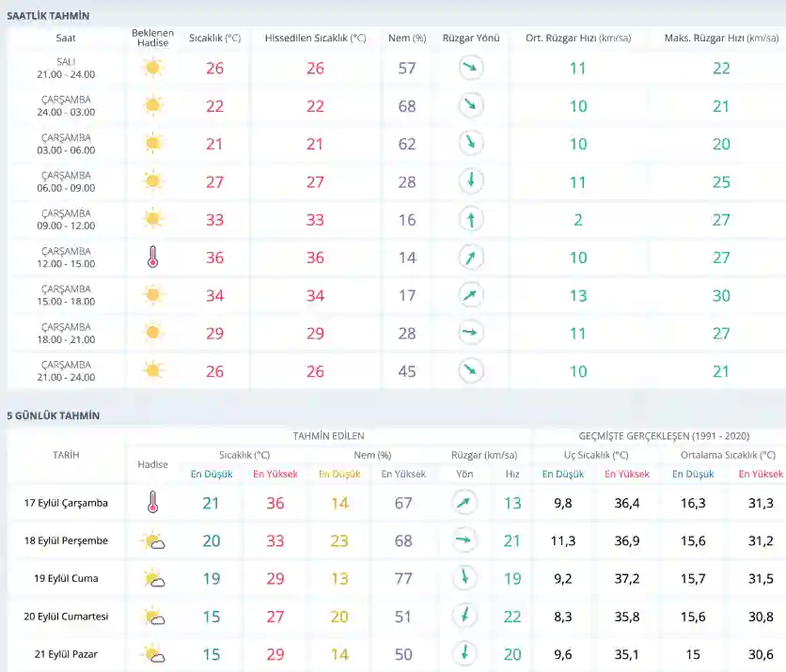The width and height of the screenshot is (786, 672).
Task: Click partly cloudy icon for 18 Eylül Perşembe
Action: click(152, 541)
